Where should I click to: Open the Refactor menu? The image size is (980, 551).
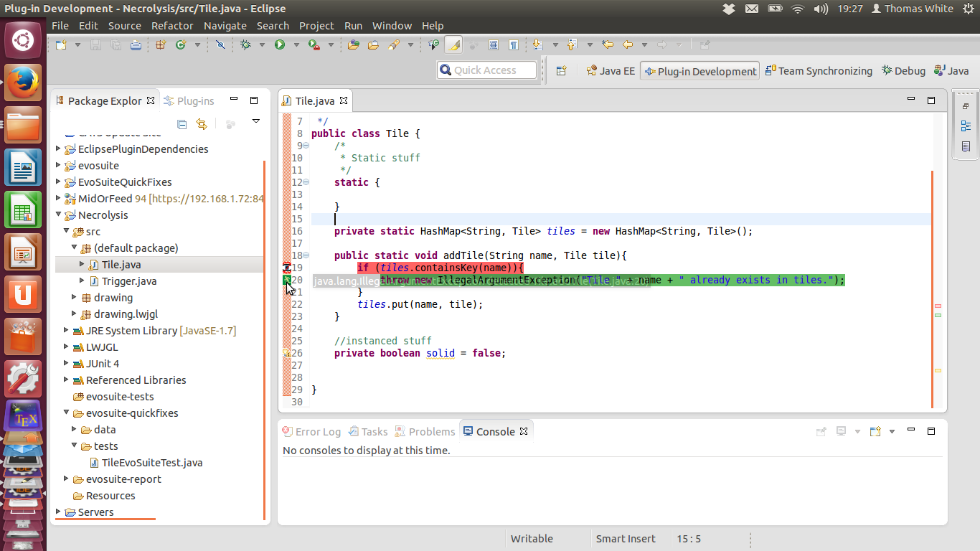click(172, 25)
